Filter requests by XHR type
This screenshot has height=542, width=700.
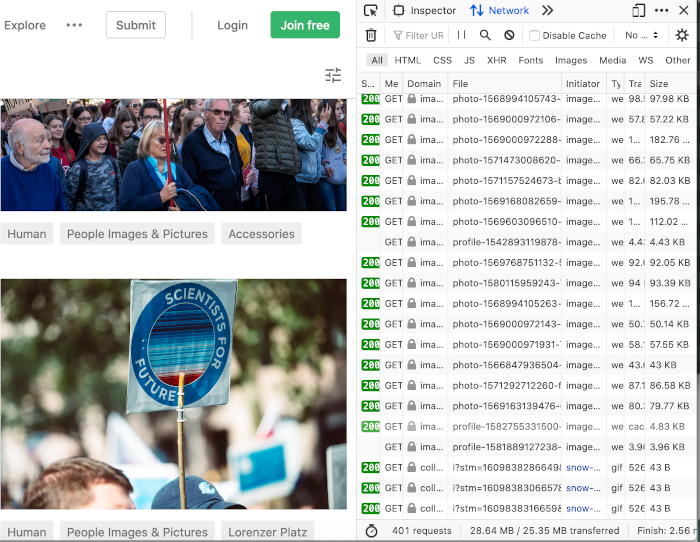[496, 60]
